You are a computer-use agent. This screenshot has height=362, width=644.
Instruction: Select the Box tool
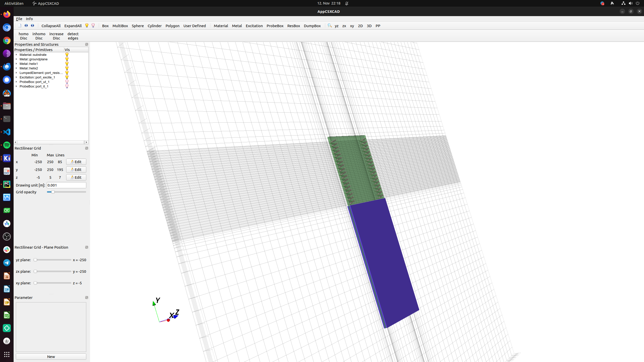[x=105, y=26]
